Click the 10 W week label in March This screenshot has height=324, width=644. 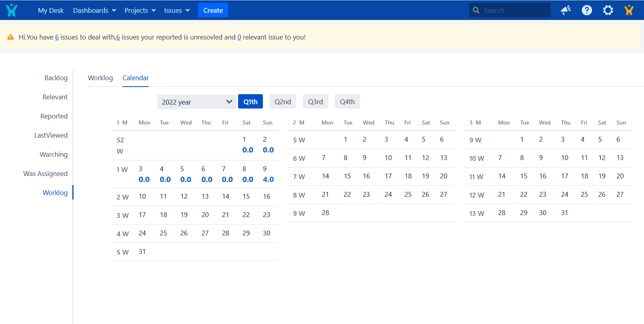477,158
